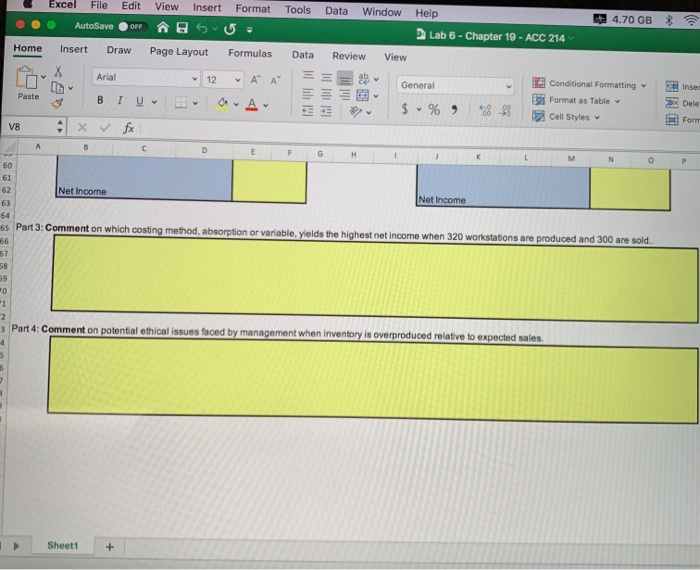Click the Part 4 yellow answer box

[372, 380]
